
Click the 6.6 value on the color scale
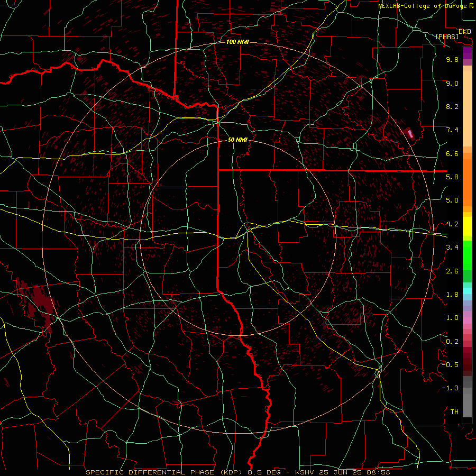[x=452, y=153]
